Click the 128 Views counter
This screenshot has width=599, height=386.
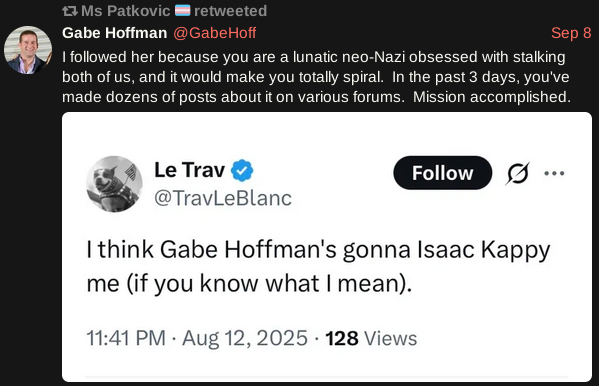pos(371,338)
